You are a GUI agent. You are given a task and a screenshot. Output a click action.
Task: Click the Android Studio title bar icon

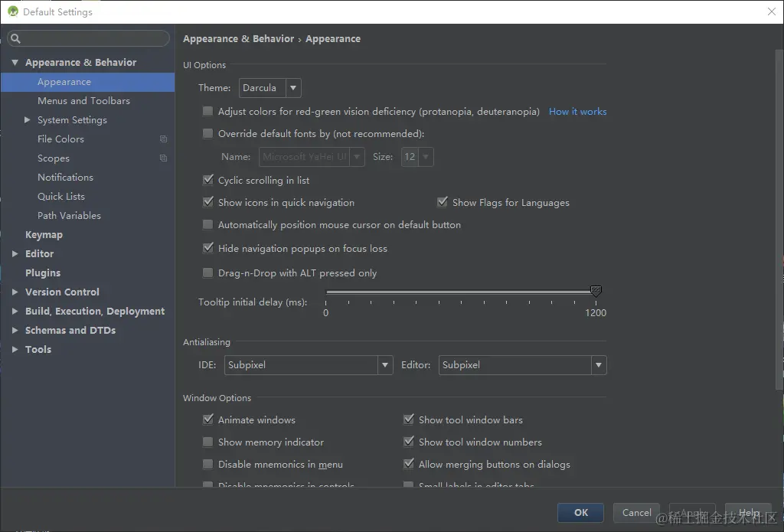point(12,11)
